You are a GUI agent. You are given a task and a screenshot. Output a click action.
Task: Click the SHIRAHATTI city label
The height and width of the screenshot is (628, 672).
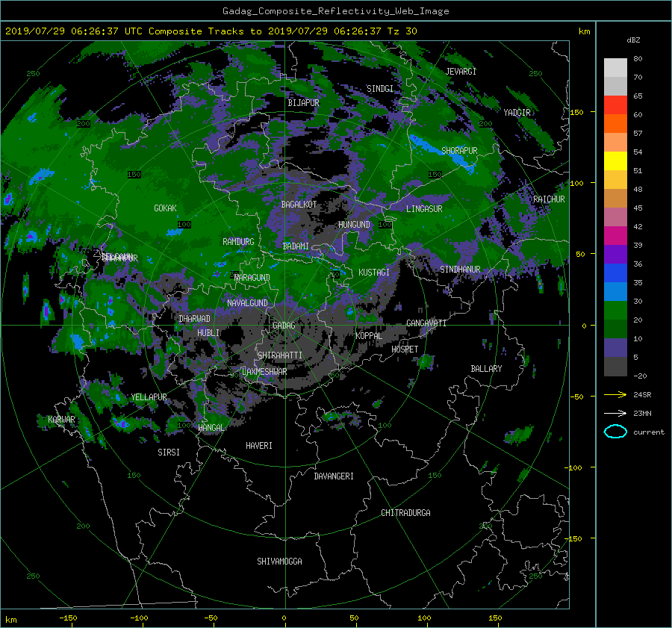pos(280,355)
